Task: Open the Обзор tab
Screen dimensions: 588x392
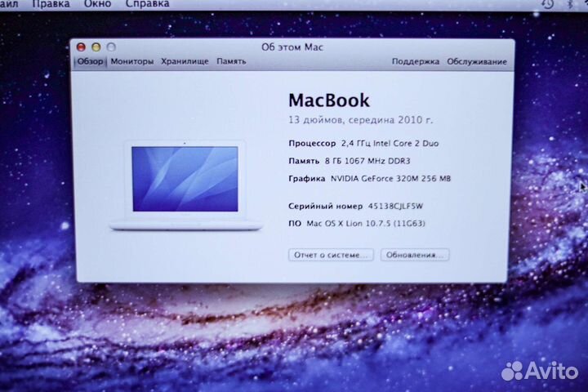Action: (91, 61)
